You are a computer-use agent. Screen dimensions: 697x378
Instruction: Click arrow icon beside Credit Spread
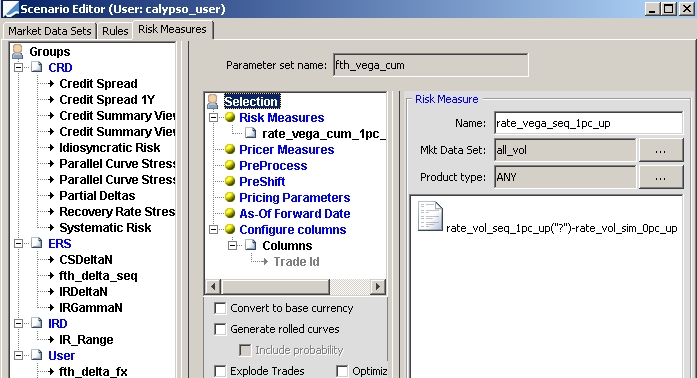(x=51, y=84)
